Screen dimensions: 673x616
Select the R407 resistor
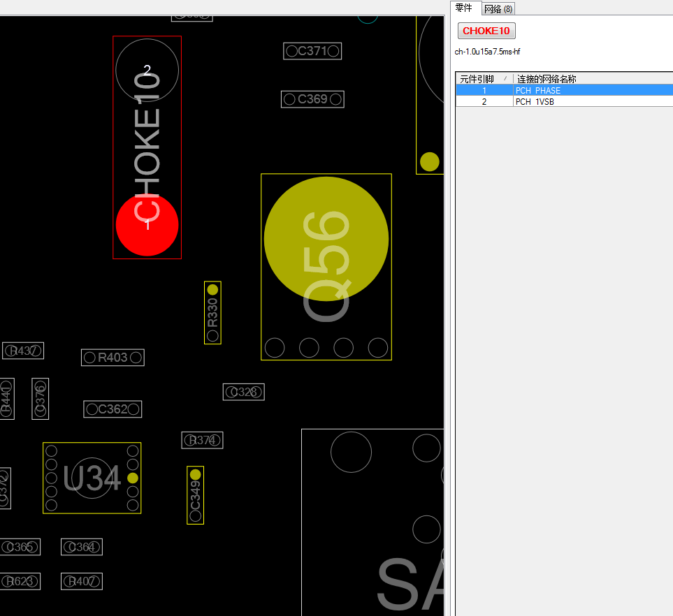pyautogui.click(x=82, y=581)
